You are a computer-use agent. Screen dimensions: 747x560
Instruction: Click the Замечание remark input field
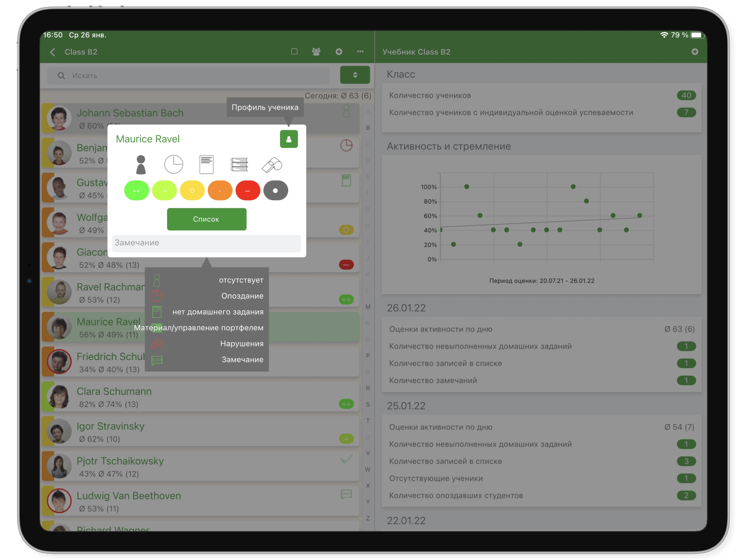(x=206, y=243)
